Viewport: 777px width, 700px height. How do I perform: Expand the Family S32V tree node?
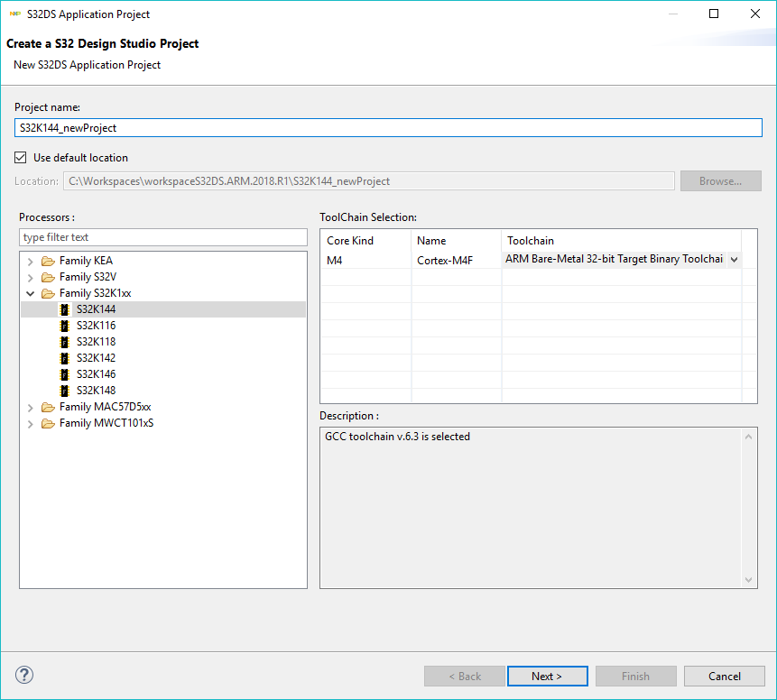click(30, 278)
